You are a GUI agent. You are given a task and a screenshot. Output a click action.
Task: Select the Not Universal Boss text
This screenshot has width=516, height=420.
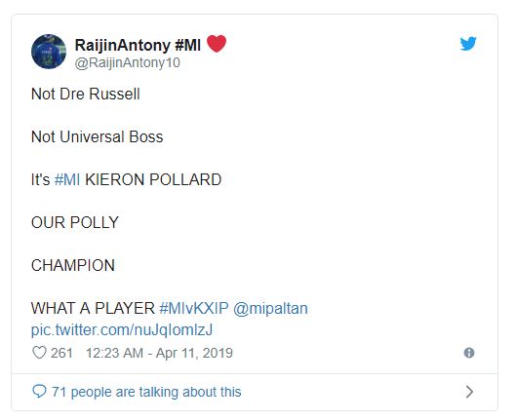[98, 136]
